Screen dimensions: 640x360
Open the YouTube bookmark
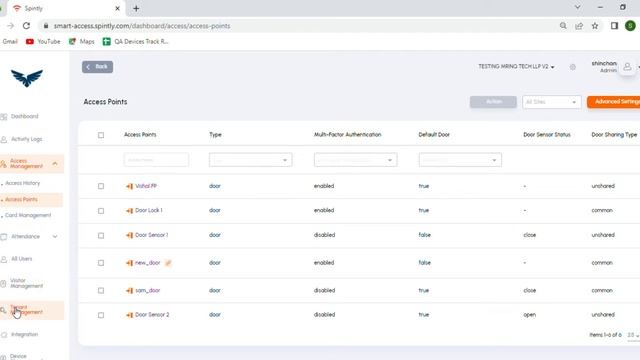43,42
